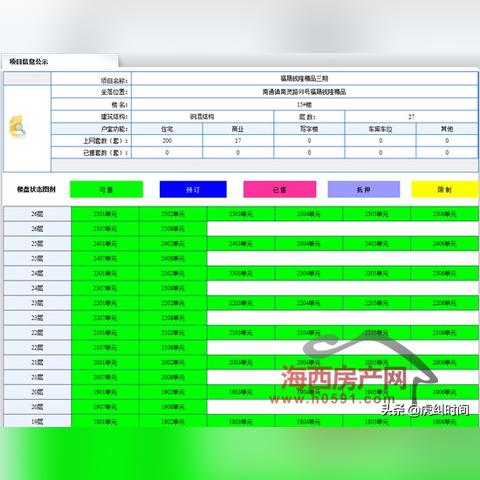This screenshot has width=480, height=480.
Task: Open unit 2501单元
Action: [x=105, y=214]
